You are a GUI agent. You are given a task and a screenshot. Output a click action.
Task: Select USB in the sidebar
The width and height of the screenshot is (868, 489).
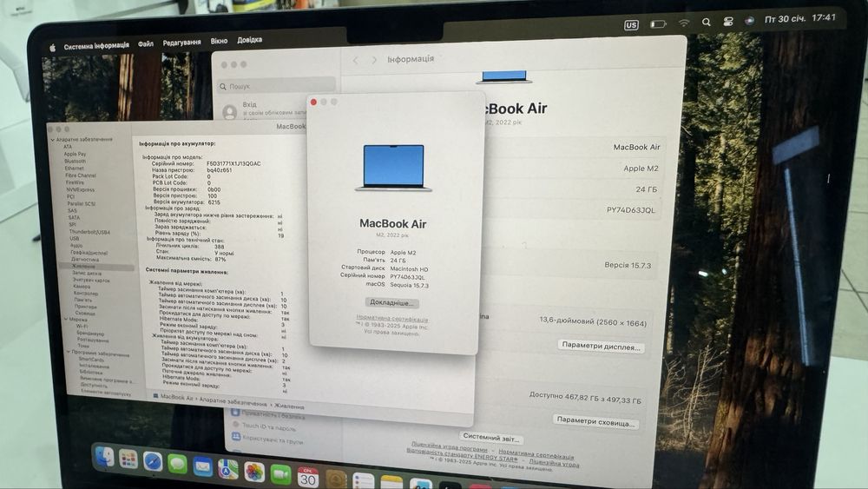pyautogui.click(x=74, y=239)
